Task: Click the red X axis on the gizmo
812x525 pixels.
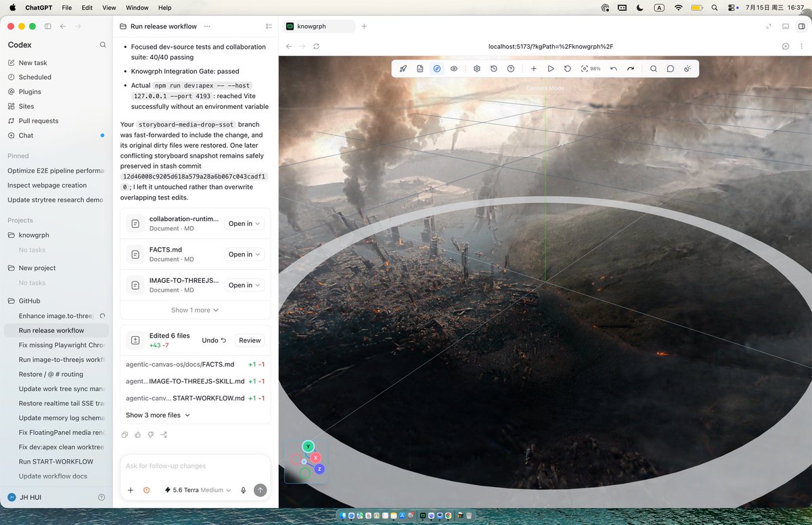Action: pyautogui.click(x=315, y=458)
